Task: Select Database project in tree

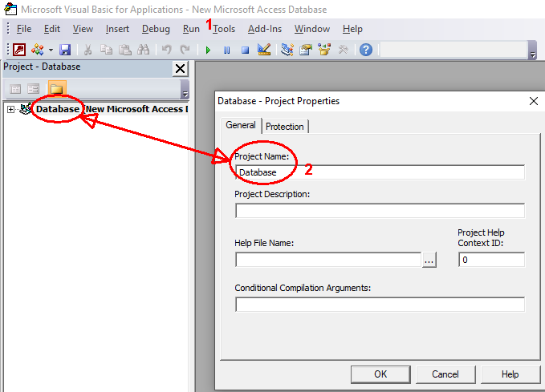Action: (x=58, y=109)
